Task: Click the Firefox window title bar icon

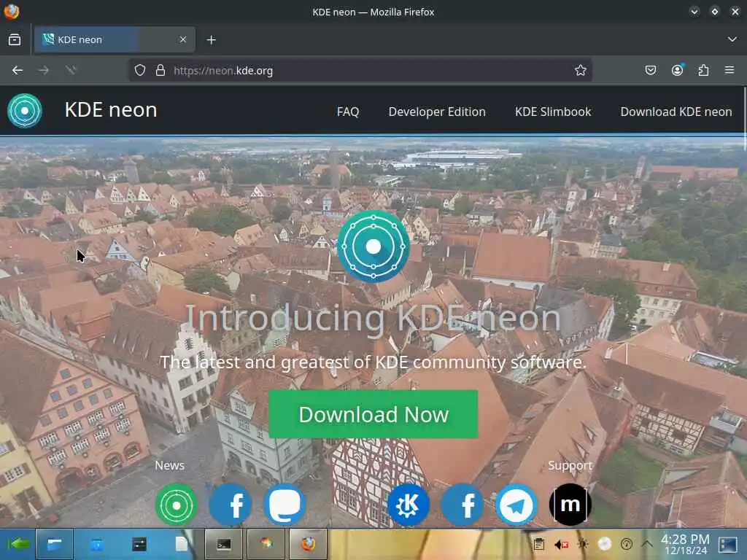Action: [11, 12]
